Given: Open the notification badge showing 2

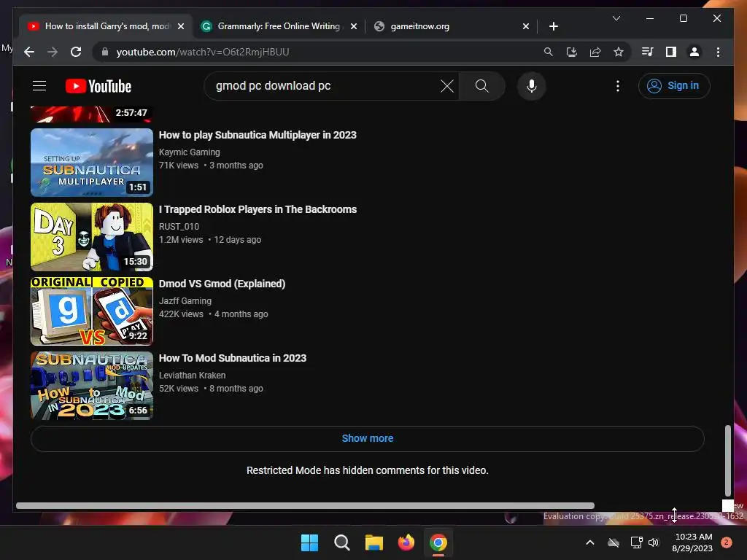Looking at the screenshot, I should [x=726, y=542].
